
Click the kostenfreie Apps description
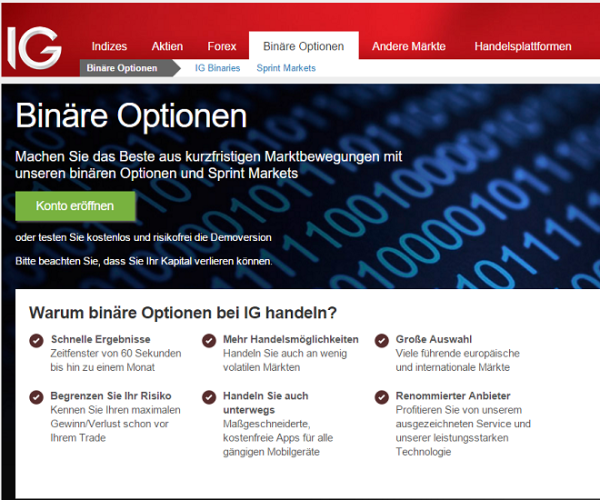pyautogui.click(x=278, y=438)
